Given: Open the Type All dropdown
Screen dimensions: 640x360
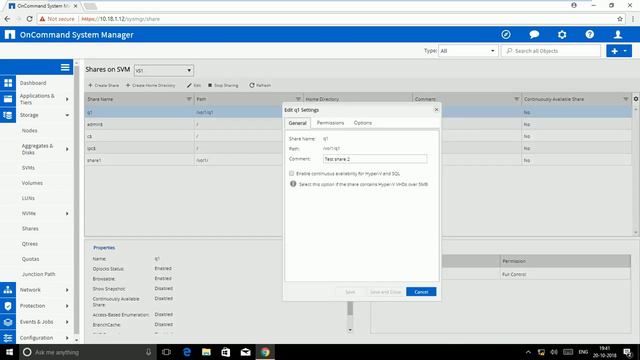Looking at the screenshot, I should (x=468, y=51).
